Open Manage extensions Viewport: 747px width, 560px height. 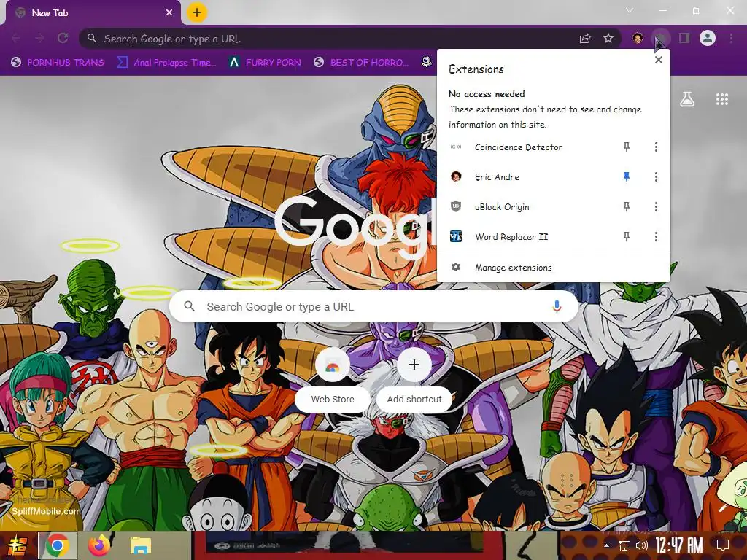pos(554,268)
